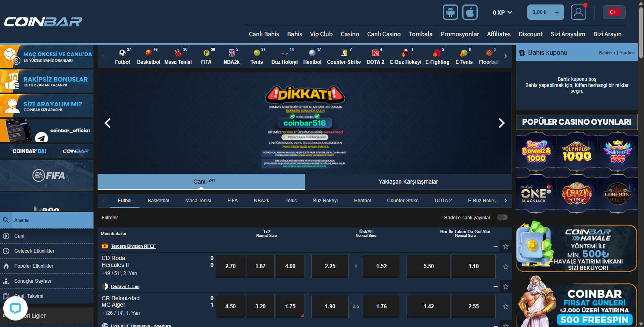The height and width of the screenshot is (327, 644).
Task: Add deposit using the plus icon
Action: (557, 12)
